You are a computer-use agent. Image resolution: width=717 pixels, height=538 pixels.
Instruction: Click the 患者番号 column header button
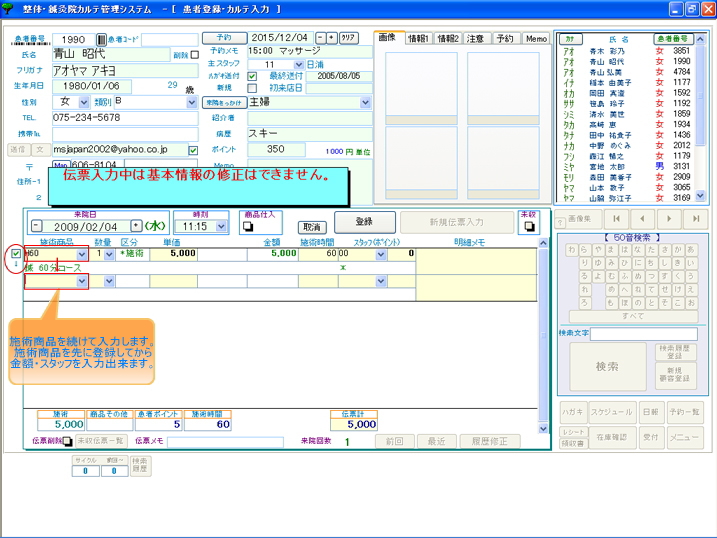point(673,39)
